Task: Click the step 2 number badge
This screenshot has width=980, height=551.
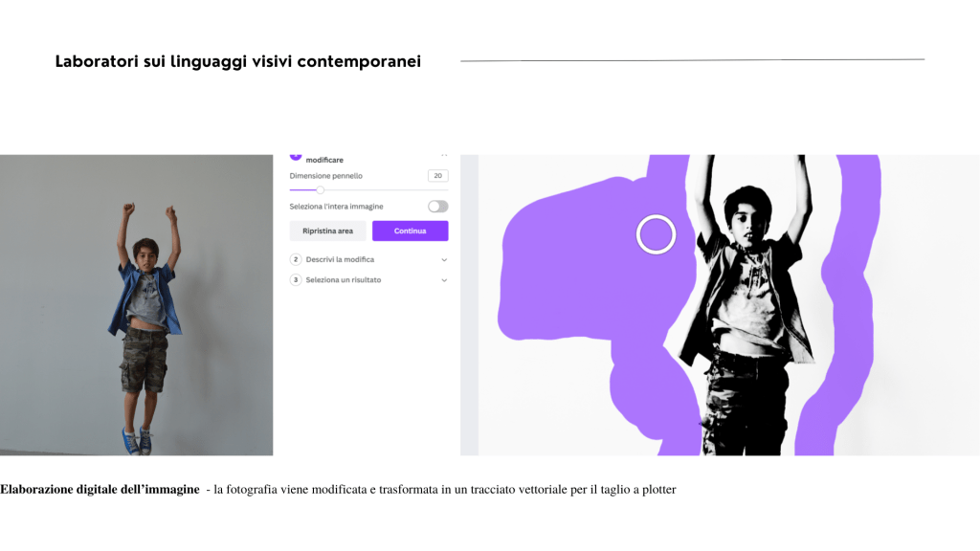Action: [296, 259]
